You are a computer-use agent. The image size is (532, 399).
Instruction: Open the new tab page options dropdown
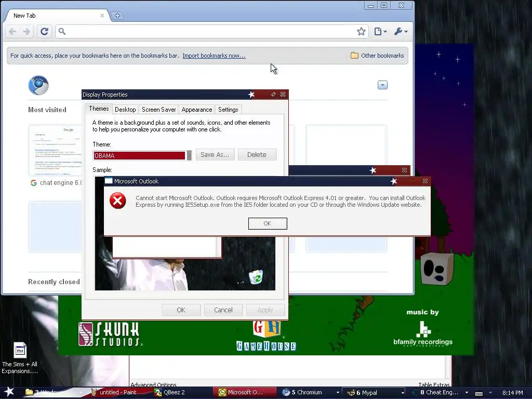coord(382,85)
